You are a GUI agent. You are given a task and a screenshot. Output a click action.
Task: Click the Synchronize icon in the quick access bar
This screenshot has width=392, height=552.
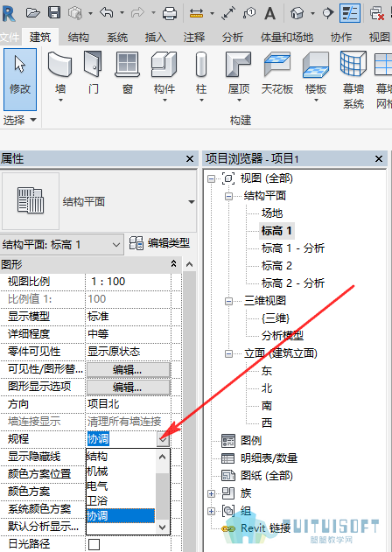[75, 13]
